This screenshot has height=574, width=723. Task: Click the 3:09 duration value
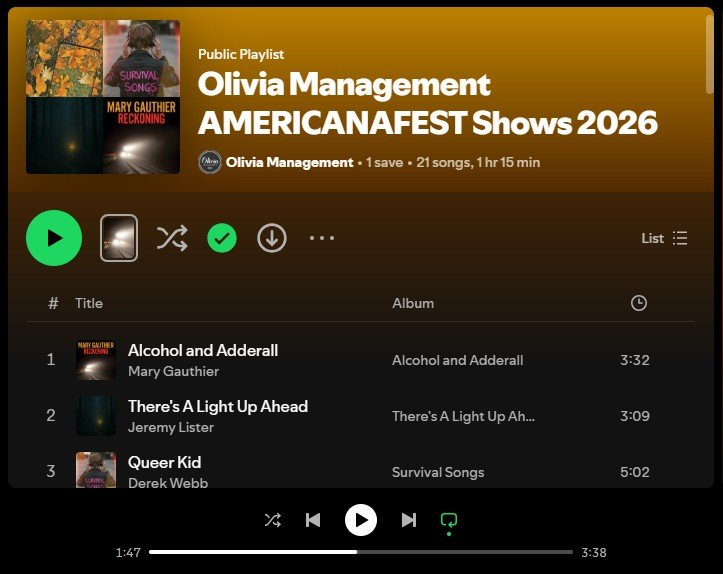[x=634, y=416]
